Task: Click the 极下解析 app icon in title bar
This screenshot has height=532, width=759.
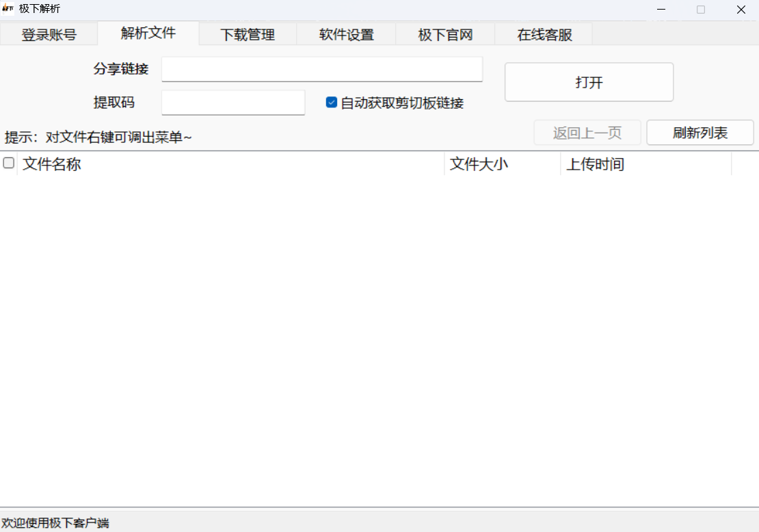Action: tap(9, 9)
